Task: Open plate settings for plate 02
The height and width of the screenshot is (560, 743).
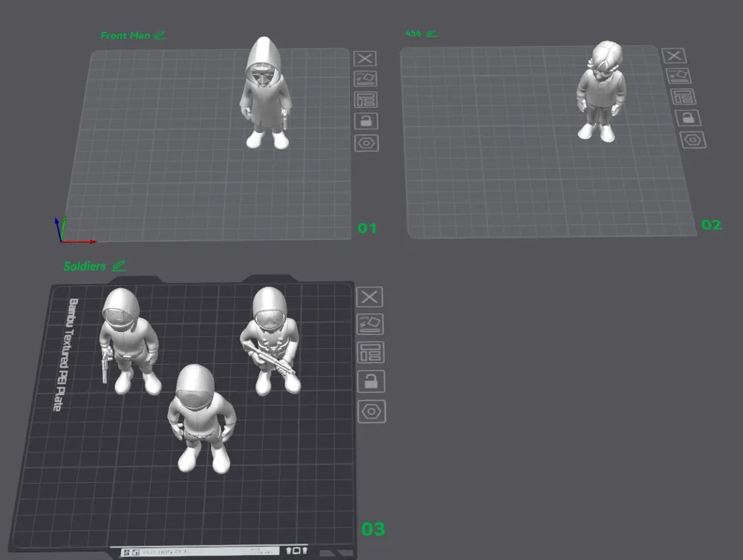Action: coord(692,140)
